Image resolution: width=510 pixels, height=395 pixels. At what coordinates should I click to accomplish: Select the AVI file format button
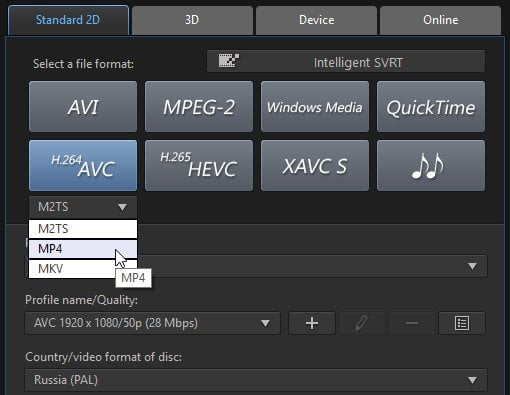pyautogui.click(x=83, y=107)
